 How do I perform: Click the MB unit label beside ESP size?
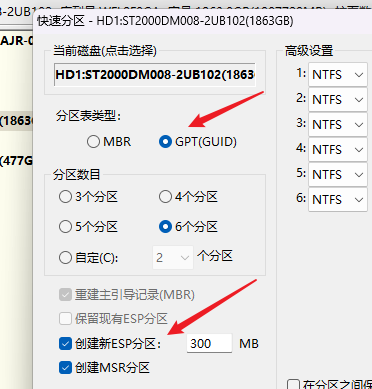pos(249,344)
